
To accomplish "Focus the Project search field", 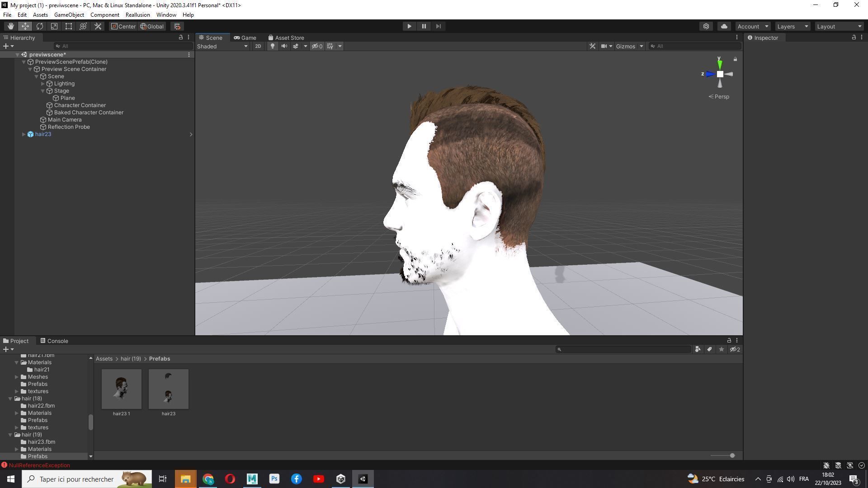I will click(x=623, y=349).
